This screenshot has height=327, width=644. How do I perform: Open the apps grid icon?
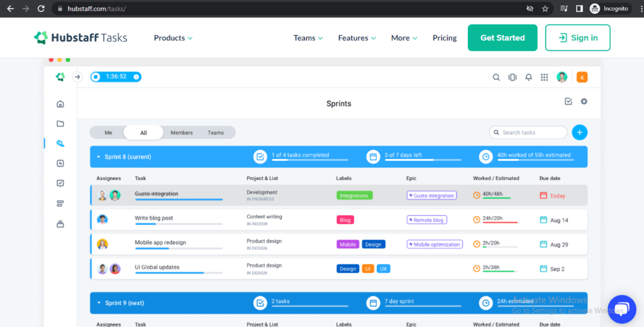(x=545, y=77)
